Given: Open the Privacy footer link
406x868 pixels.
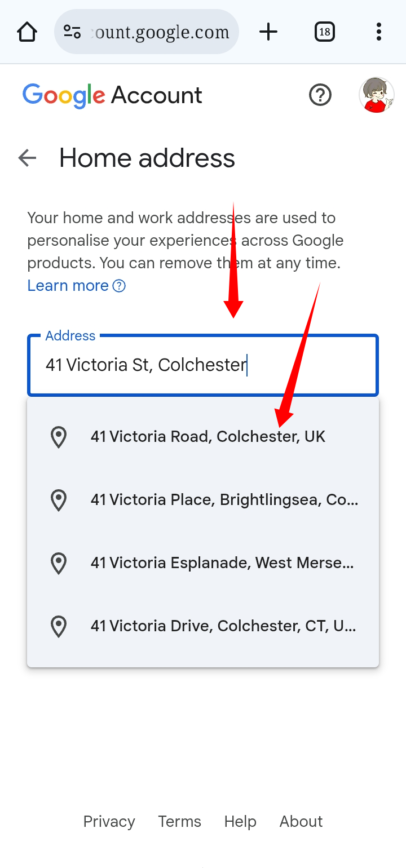Looking at the screenshot, I should 109,822.
